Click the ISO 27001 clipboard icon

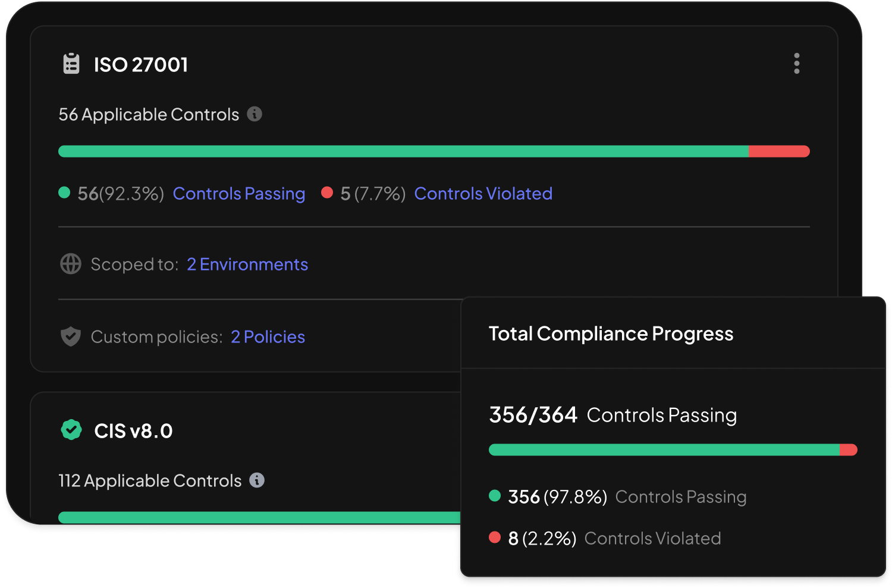tap(71, 64)
